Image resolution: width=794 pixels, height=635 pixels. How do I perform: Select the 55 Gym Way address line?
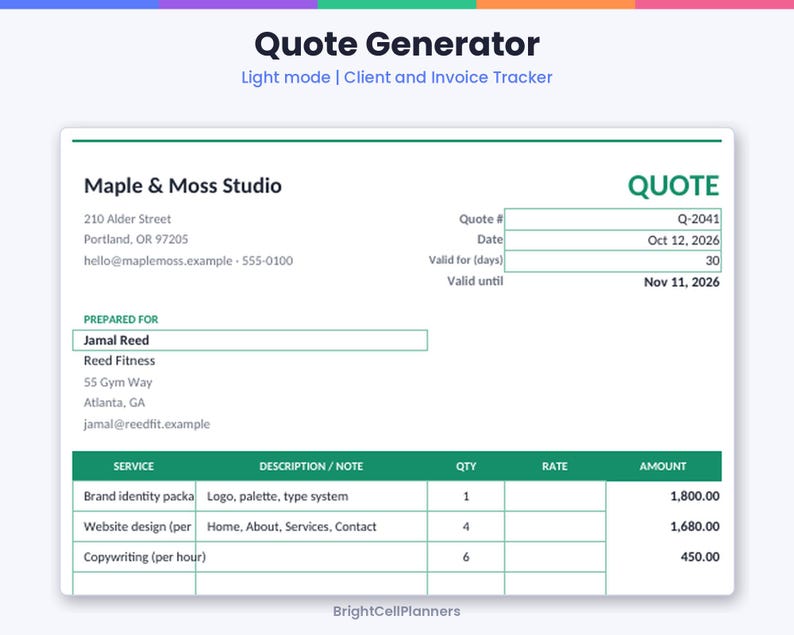tap(118, 382)
